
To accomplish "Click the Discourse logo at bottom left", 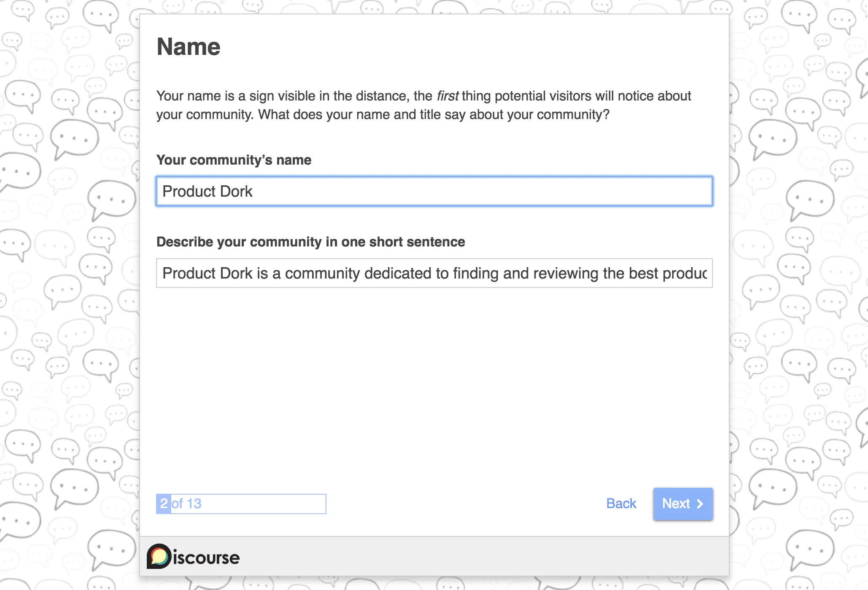I will pyautogui.click(x=194, y=557).
